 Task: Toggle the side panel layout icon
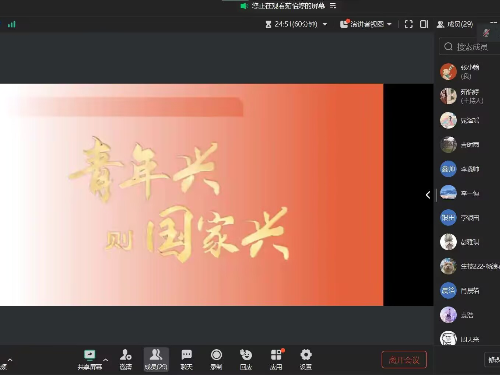point(424,24)
